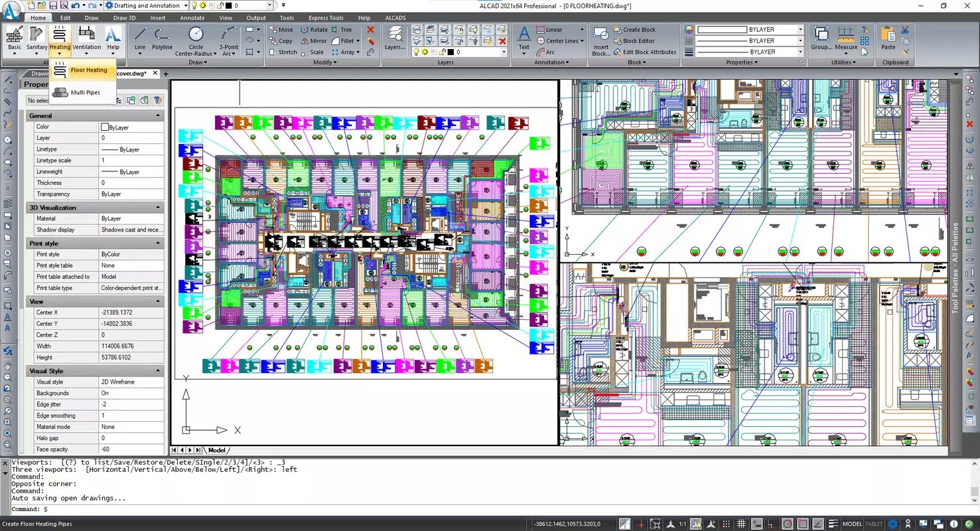Select the Trim tool
980x531 pixels.
pos(341,29)
